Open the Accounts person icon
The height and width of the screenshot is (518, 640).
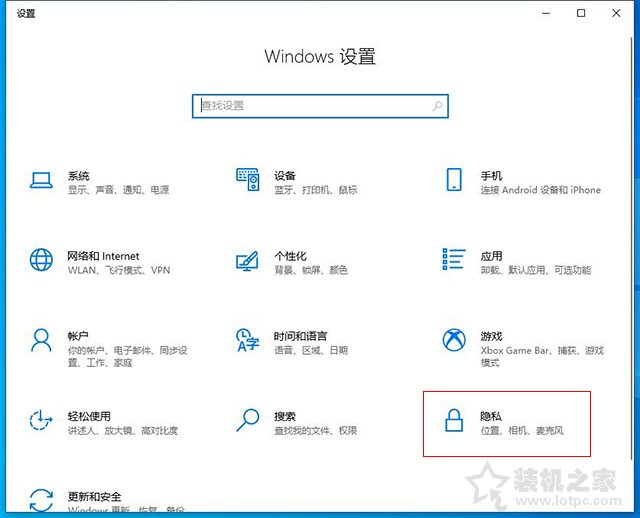coord(41,340)
